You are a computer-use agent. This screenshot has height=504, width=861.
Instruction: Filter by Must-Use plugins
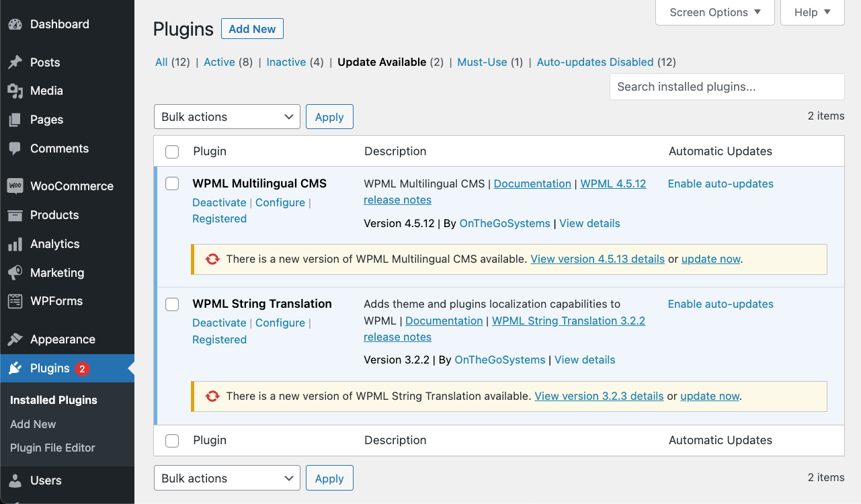482,62
